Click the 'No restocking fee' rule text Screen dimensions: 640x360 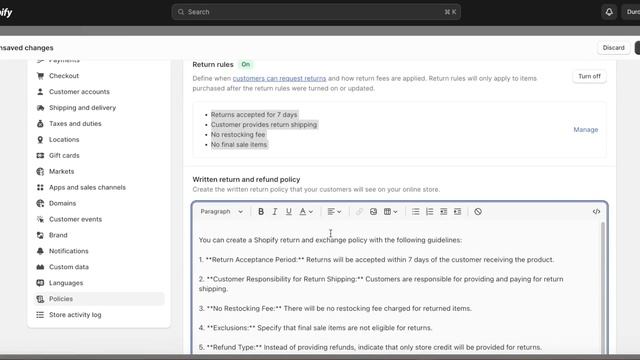238,135
